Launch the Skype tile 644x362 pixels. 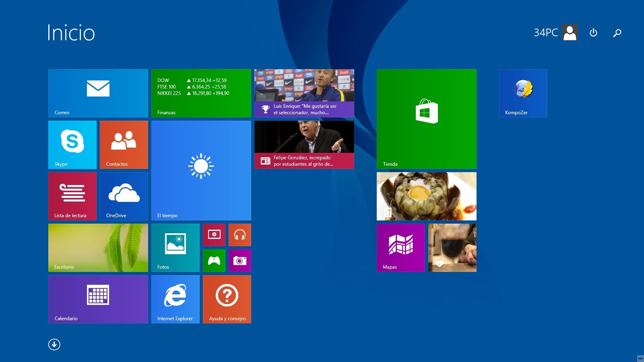[72, 144]
